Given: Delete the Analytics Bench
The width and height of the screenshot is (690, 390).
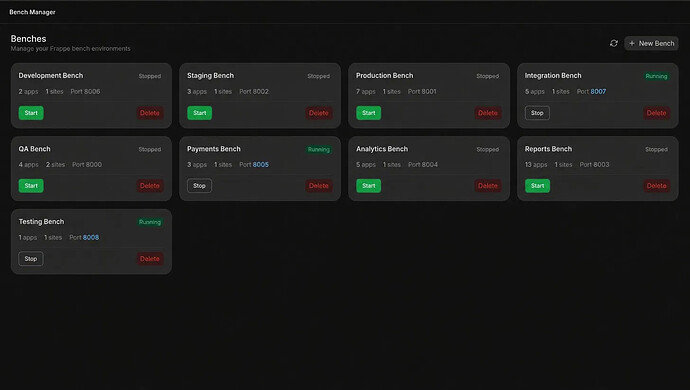Looking at the screenshot, I should 488,186.
